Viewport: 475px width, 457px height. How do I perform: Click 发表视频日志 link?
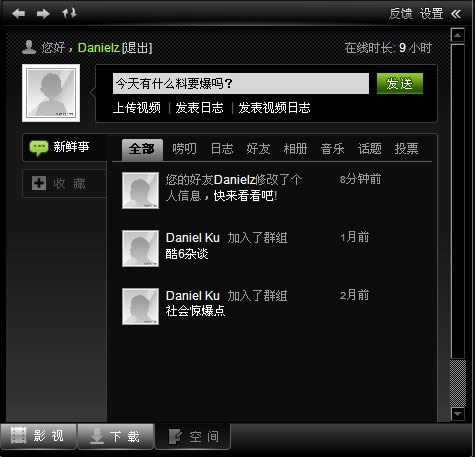pos(274,108)
